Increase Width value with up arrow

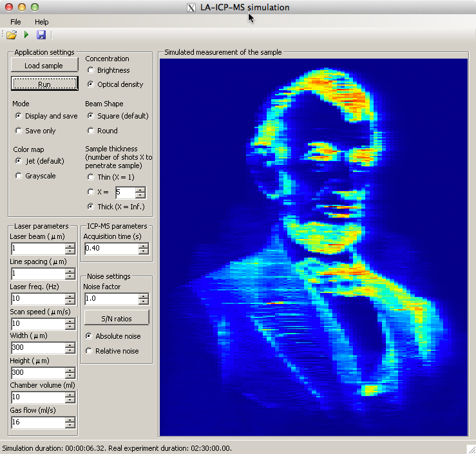pyautogui.click(x=70, y=345)
